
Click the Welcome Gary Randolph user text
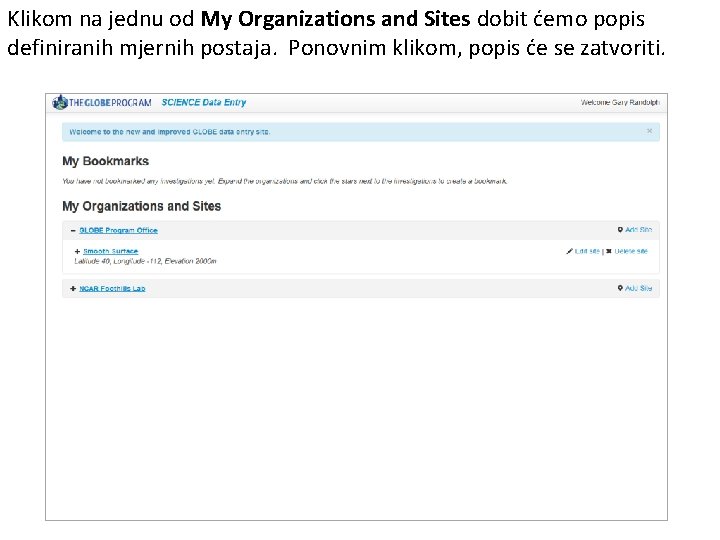pos(620,102)
